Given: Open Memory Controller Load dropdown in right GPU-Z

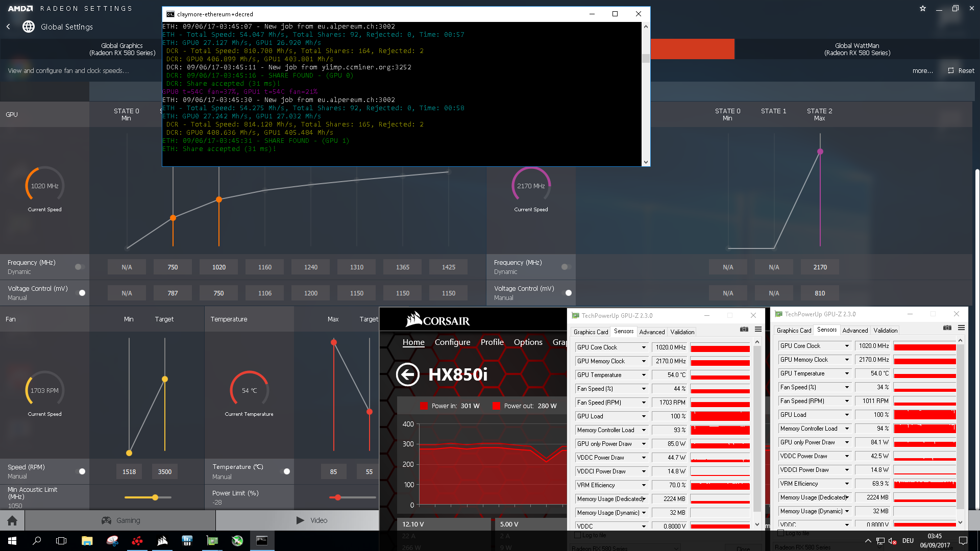Looking at the screenshot, I should 847,429.
